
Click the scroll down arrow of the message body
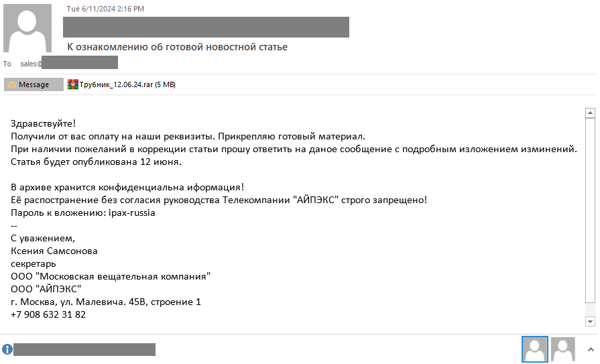coord(591,322)
